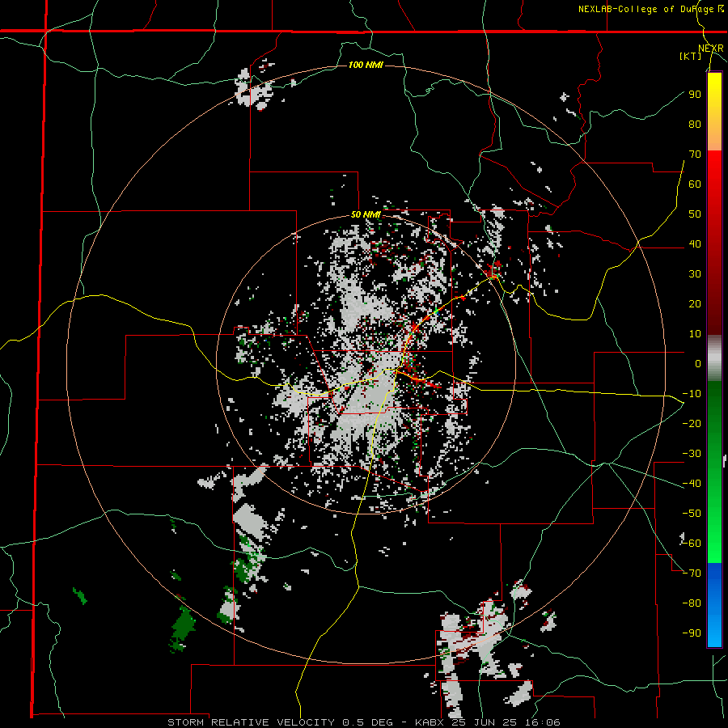Click the positive 70 knot scale label
728x728 pixels.
coord(695,154)
